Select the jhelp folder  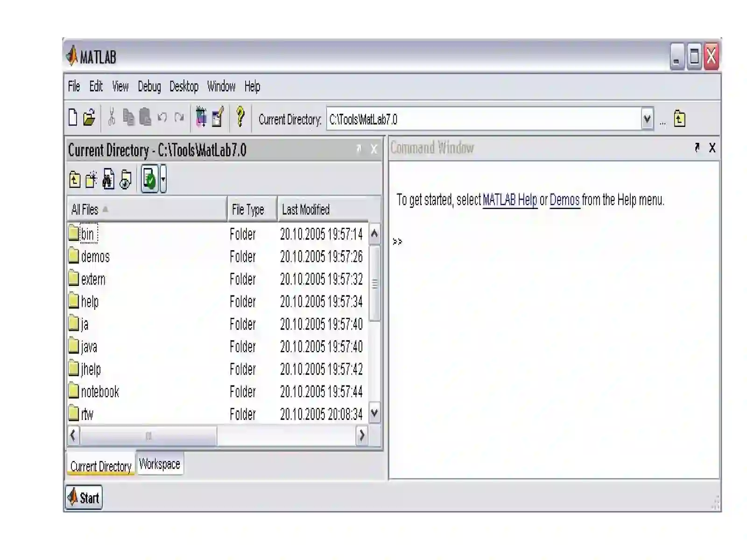(85, 369)
